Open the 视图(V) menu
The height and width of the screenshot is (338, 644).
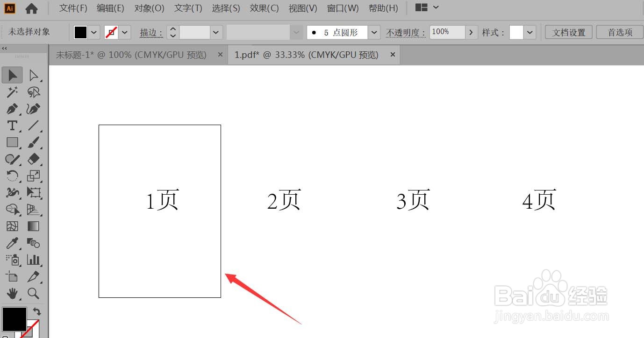tap(303, 8)
